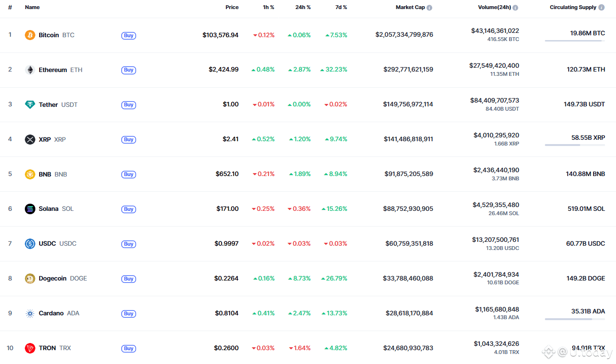Buy Ethereum using its Buy button

coord(128,70)
